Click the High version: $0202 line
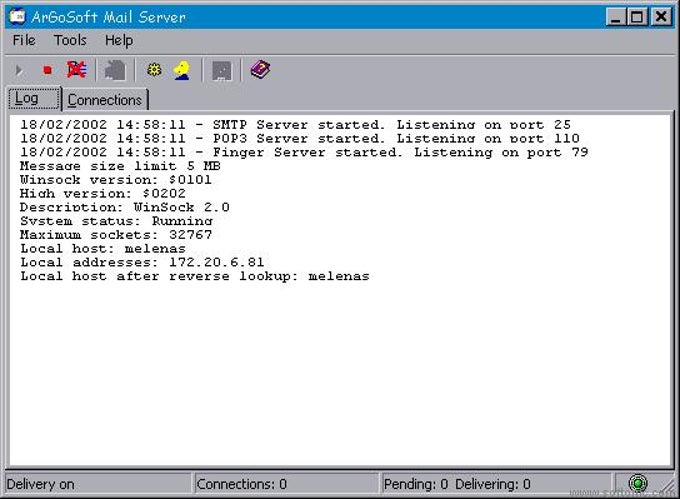680x499 pixels. point(103,194)
